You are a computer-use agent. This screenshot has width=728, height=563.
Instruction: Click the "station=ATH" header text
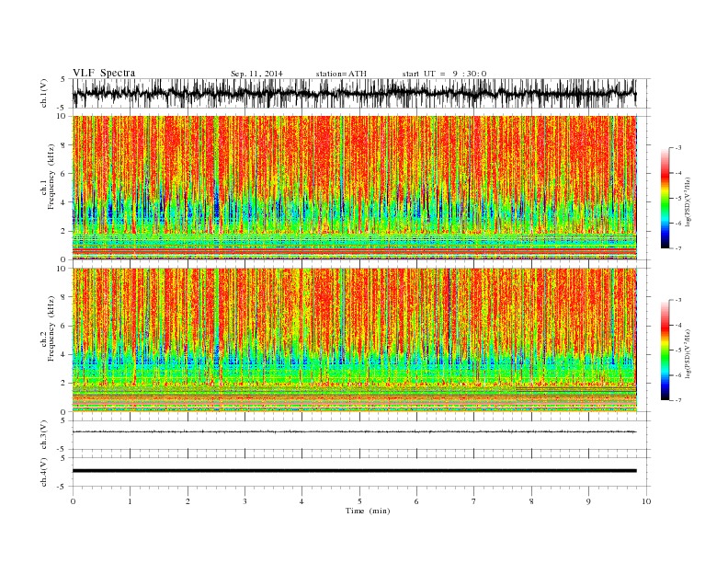341,74
